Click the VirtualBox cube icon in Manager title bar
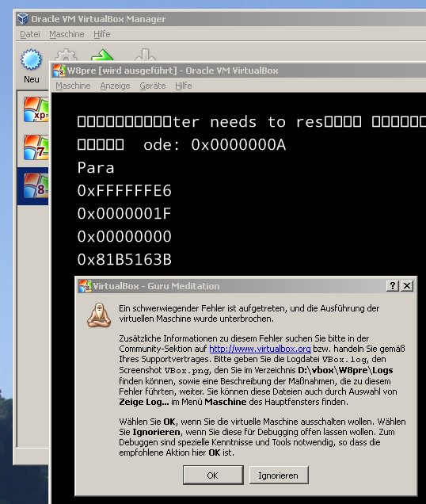426x504 pixels. click(x=22, y=19)
